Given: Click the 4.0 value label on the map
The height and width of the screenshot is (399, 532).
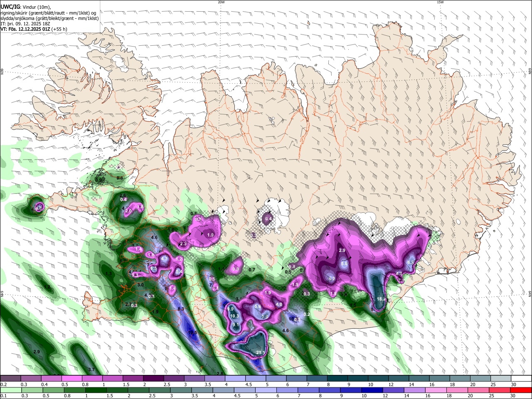Looking at the screenshot, I should 279,304.
